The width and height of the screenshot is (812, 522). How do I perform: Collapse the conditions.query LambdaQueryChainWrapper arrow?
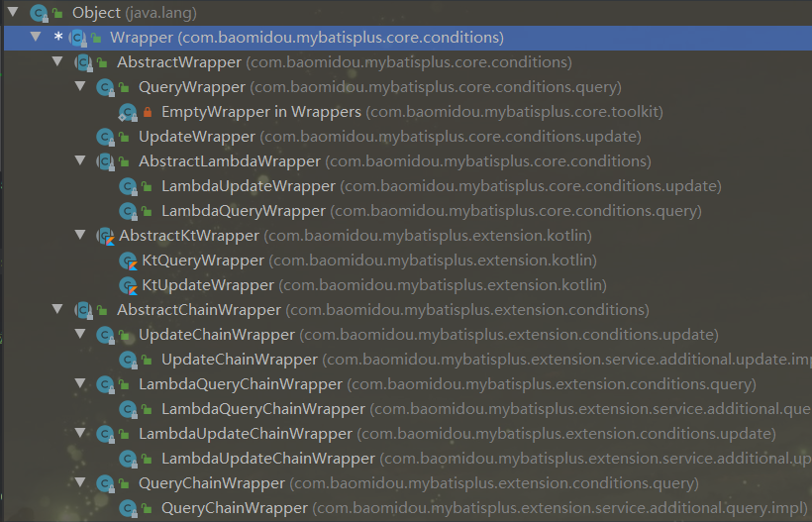click(80, 383)
